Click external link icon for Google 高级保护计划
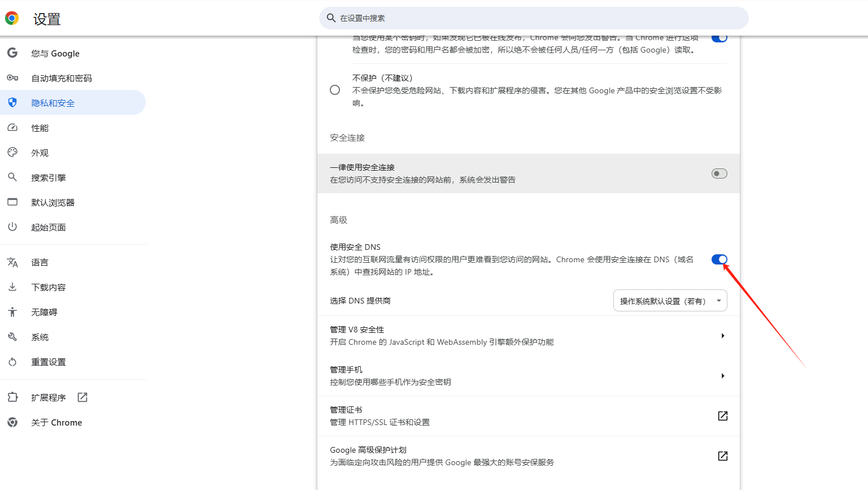 723,456
